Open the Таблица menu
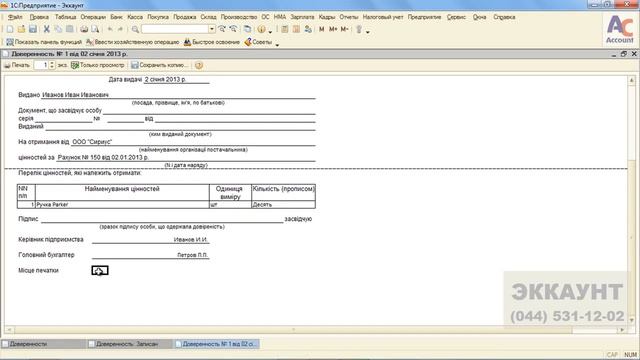The width and height of the screenshot is (640, 360). 65,17
